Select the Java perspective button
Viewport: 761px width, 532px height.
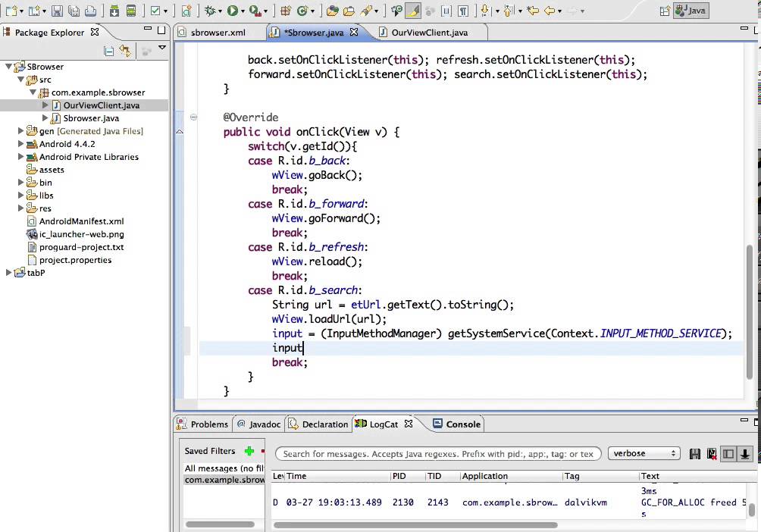(x=691, y=11)
